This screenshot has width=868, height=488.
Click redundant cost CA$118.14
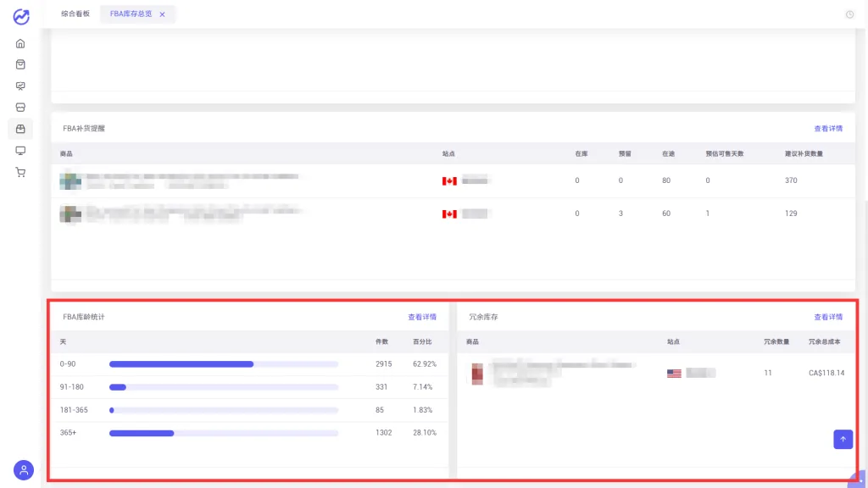tap(826, 373)
